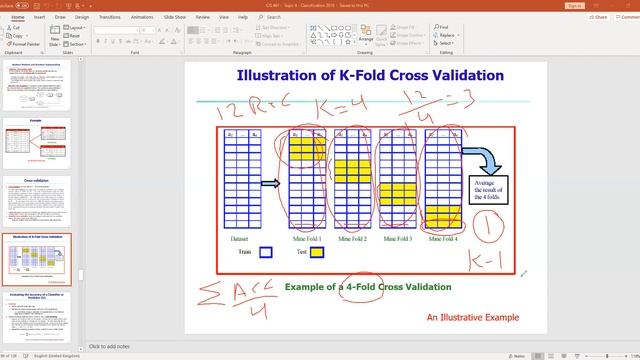Expand the Section dropdown

coord(75,44)
